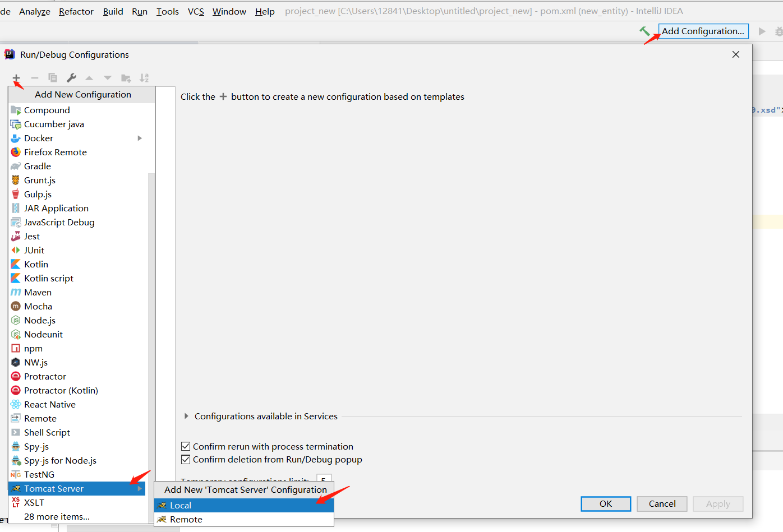This screenshot has width=783, height=532.
Task: Click the move down triangle icon
Action: coord(108,78)
